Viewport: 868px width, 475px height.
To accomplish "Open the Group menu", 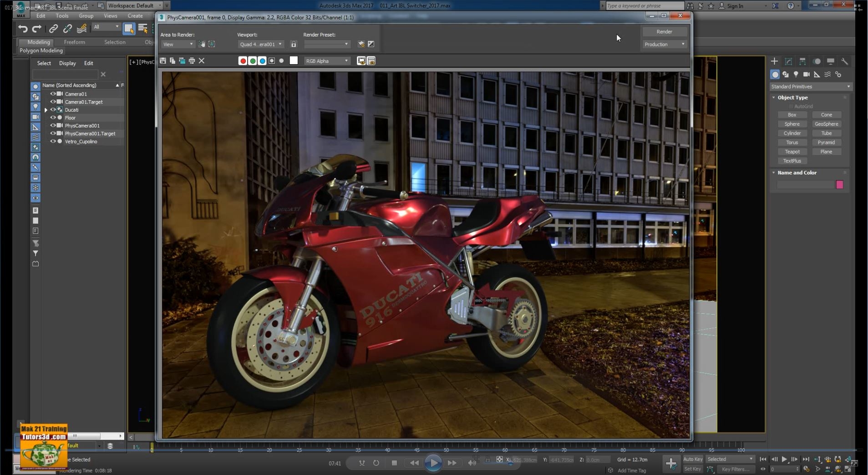I will (x=86, y=16).
